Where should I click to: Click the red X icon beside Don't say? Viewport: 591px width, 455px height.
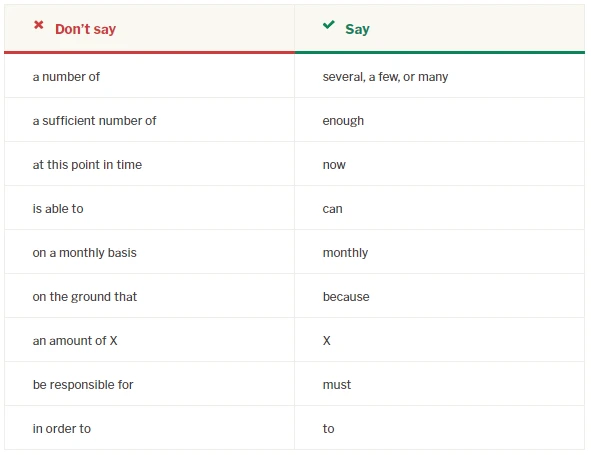(x=38, y=25)
